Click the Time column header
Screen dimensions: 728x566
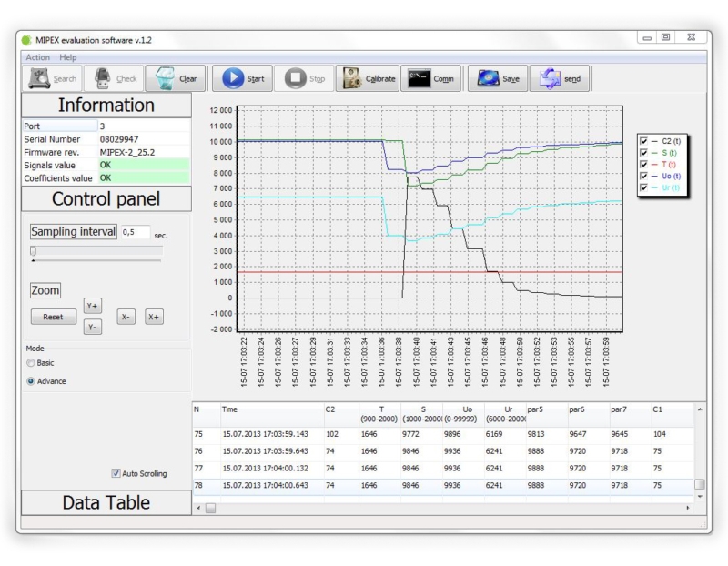tap(272, 414)
